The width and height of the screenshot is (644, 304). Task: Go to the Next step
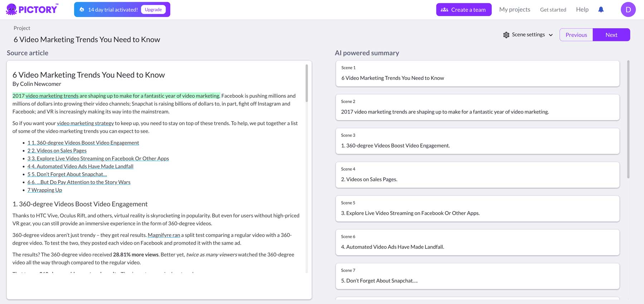611,35
